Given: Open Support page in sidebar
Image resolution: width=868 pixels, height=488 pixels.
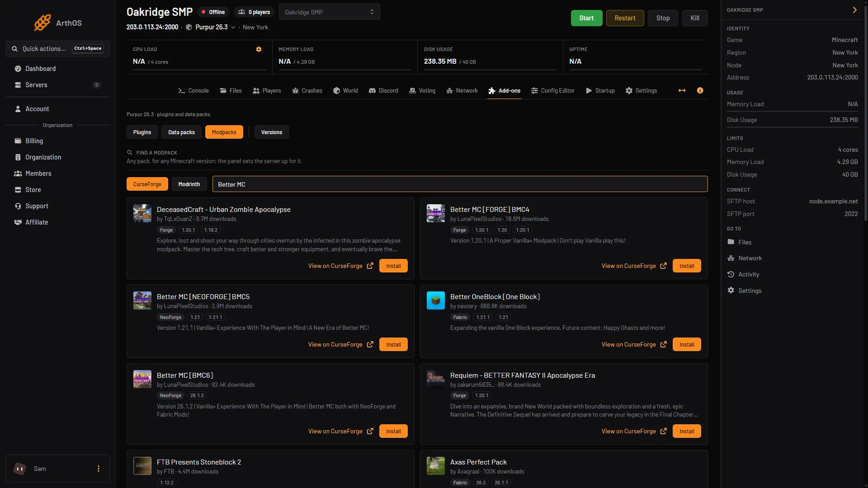Looking at the screenshot, I should point(57,206).
